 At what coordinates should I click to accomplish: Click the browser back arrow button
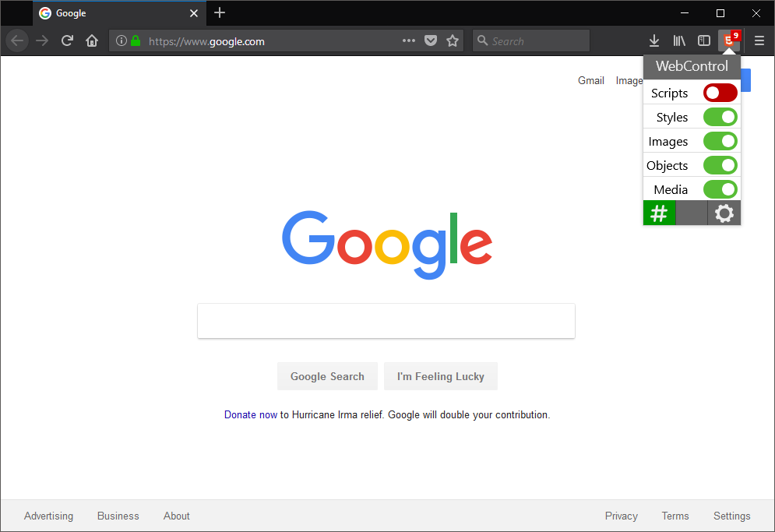coord(17,41)
